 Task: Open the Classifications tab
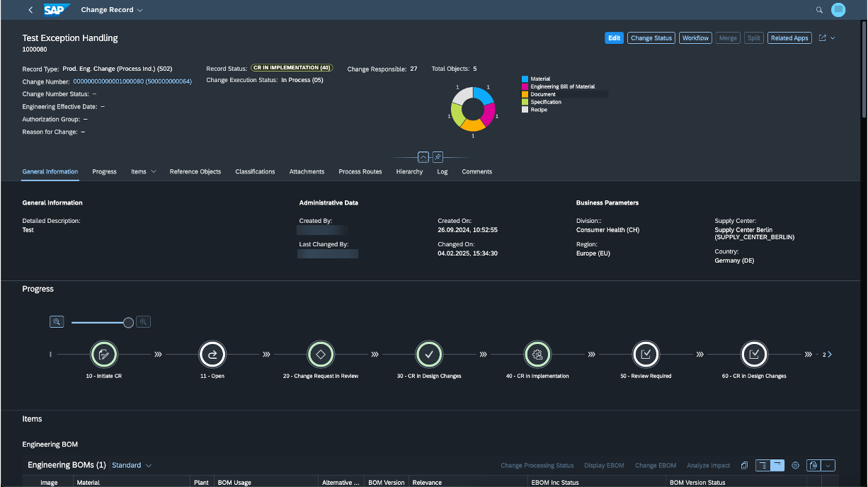click(x=255, y=172)
